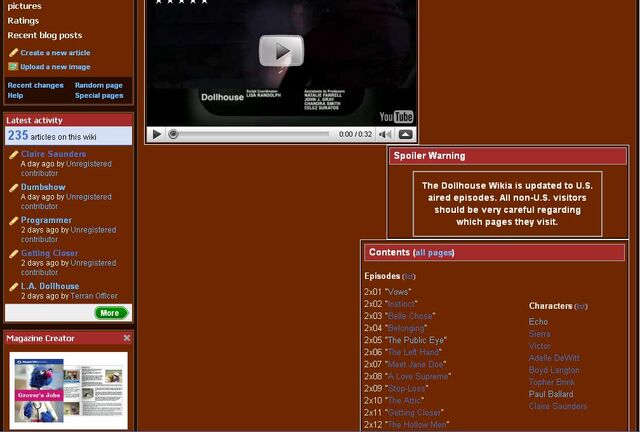Open the Claire Saunders activity article link

point(53,154)
